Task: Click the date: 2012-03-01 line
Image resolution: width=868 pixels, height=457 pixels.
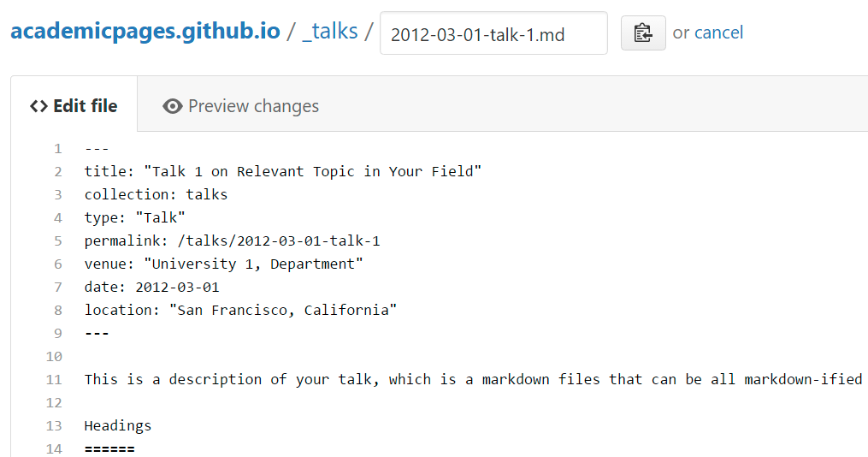Action: [x=151, y=288]
